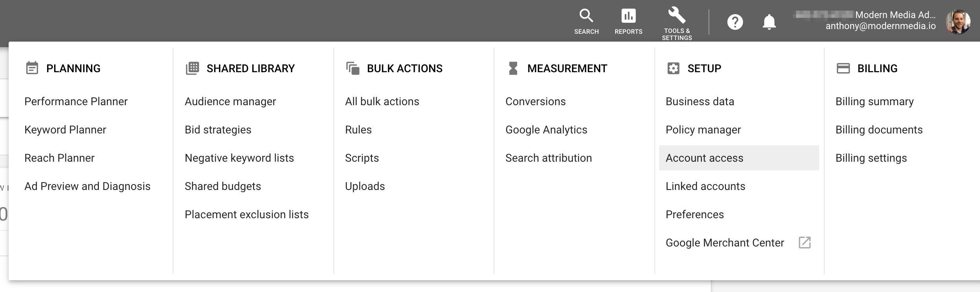The height and width of the screenshot is (292, 980).
Task: Open Keyword Planner
Action: 65,130
